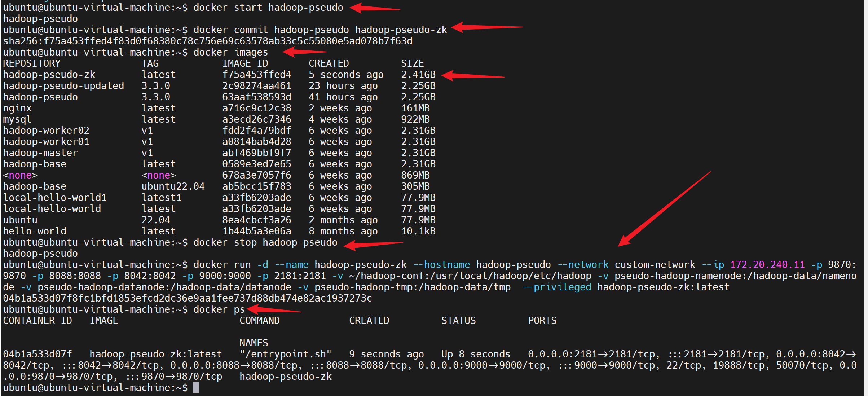The width and height of the screenshot is (868, 396).
Task: Click the nginx repository row
Action: (x=17, y=108)
